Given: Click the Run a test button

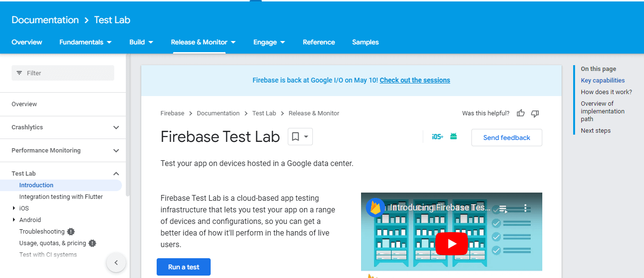Looking at the screenshot, I should click(183, 267).
